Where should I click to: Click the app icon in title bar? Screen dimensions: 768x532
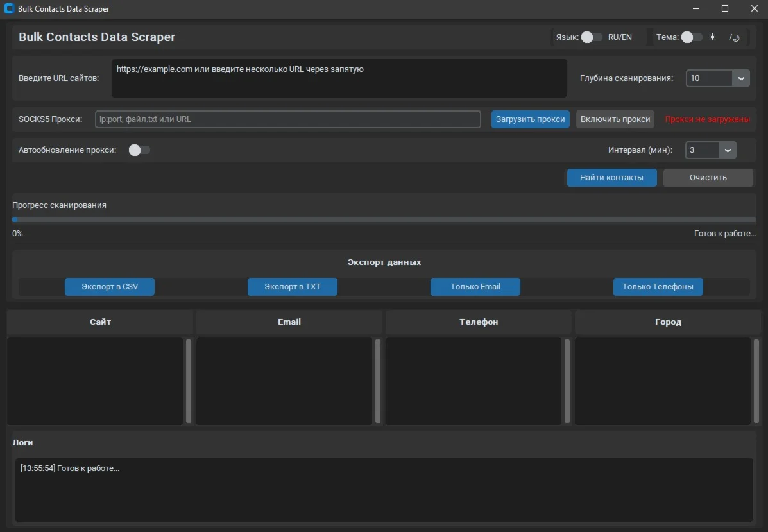point(9,9)
